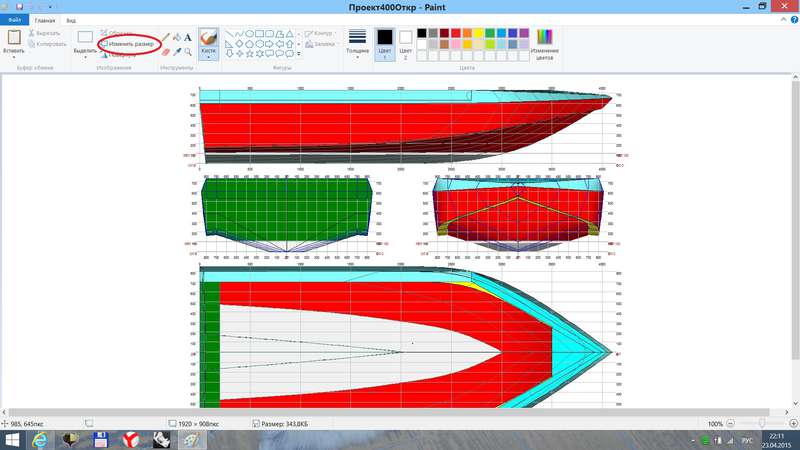The height and width of the screenshot is (450, 800).
Task: Select the Fill with color bucket tool
Action: (x=178, y=36)
